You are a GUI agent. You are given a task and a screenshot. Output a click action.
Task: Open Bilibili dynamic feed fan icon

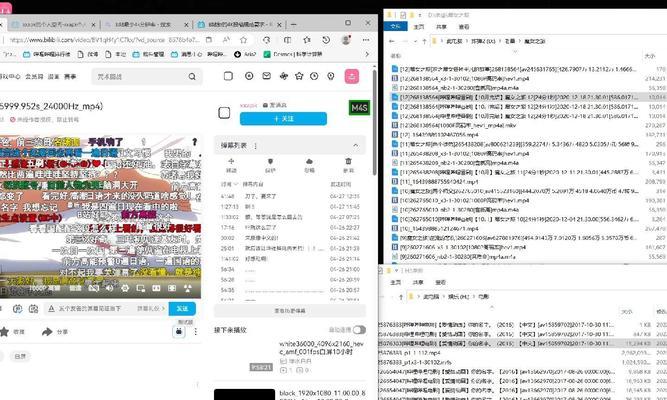283,76
